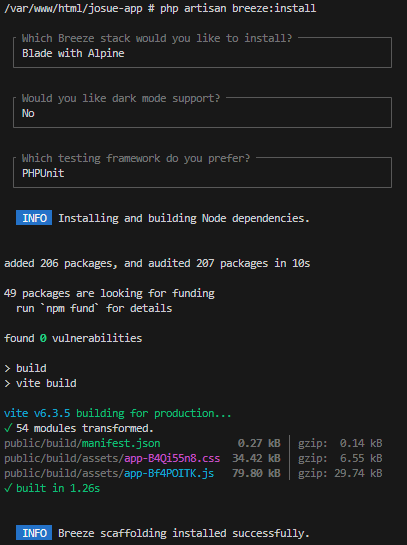
Task: Click the first blue INFO badge
Action: click(34, 218)
